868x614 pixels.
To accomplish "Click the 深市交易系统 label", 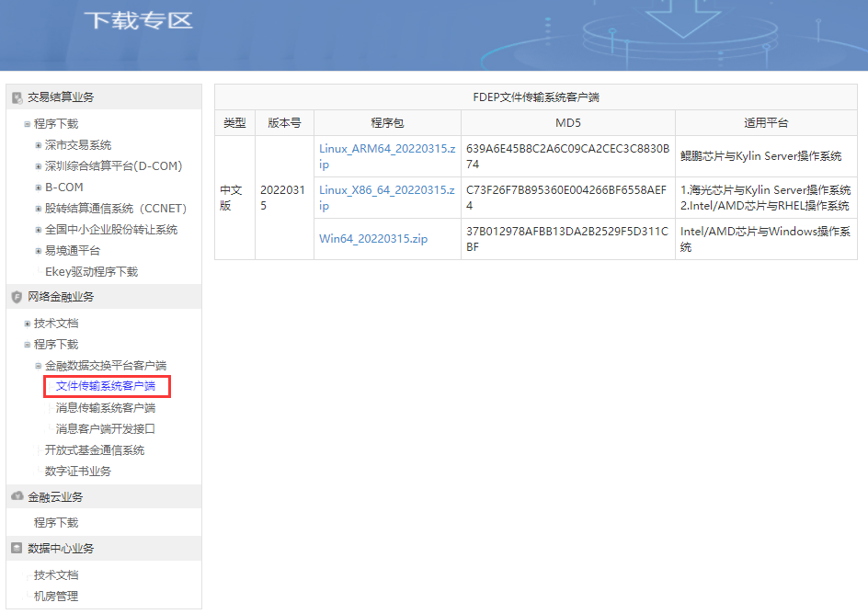I will [78, 145].
